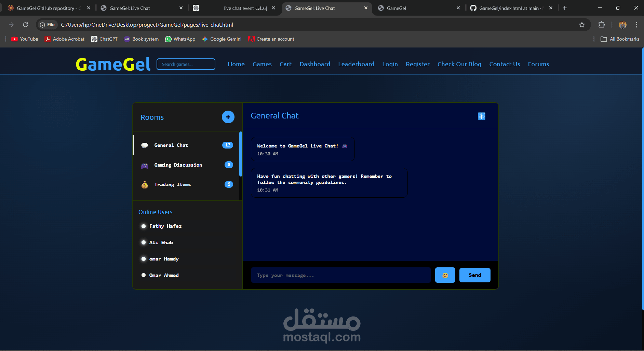This screenshot has width=644, height=351.
Task: Open the Forums nav link
Action: tap(538, 64)
